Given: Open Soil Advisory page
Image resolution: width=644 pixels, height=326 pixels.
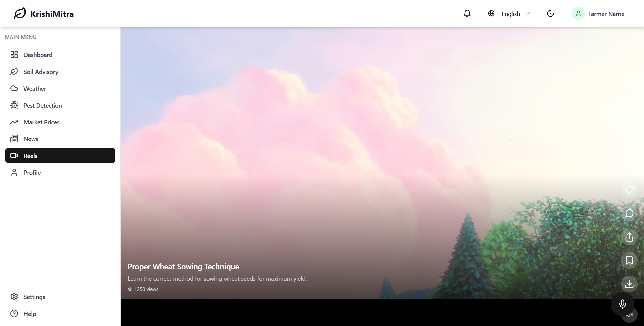Looking at the screenshot, I should point(41,72).
